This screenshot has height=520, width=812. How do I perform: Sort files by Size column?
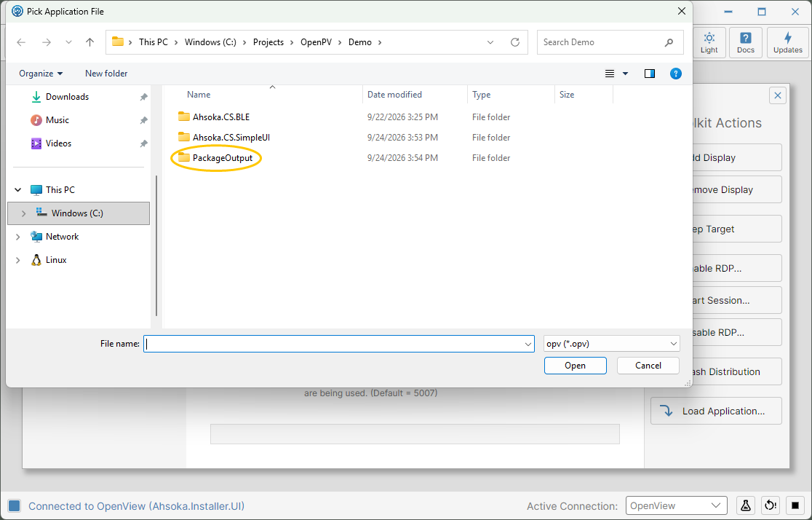point(567,95)
